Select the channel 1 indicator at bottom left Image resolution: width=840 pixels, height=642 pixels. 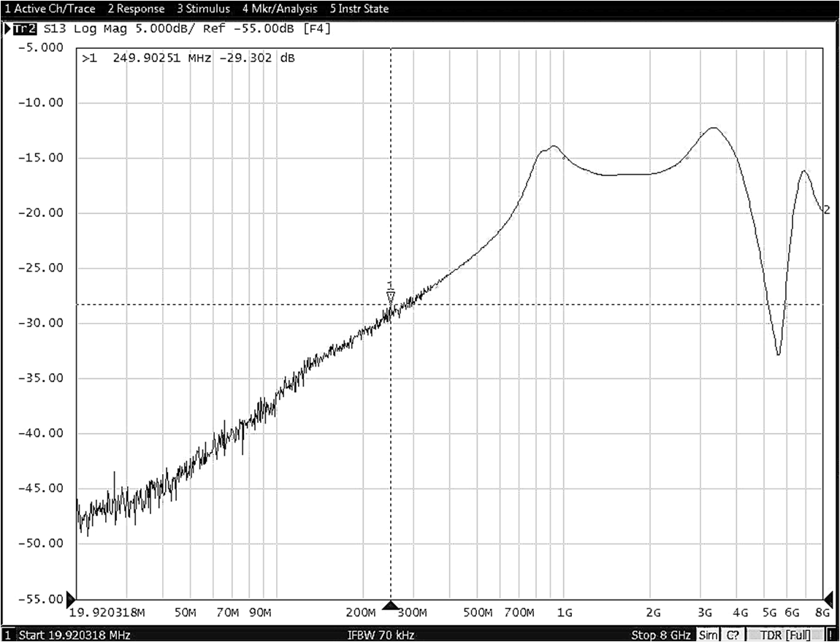[x=6, y=635]
